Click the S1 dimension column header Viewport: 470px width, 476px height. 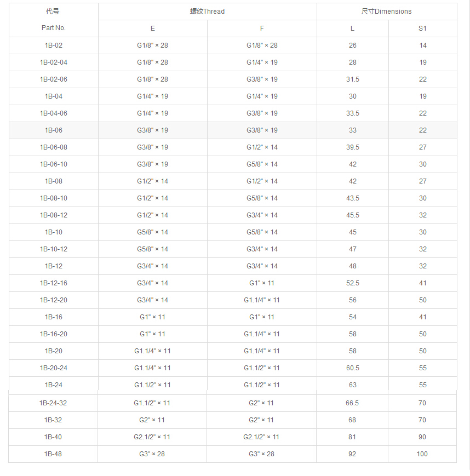click(422, 28)
